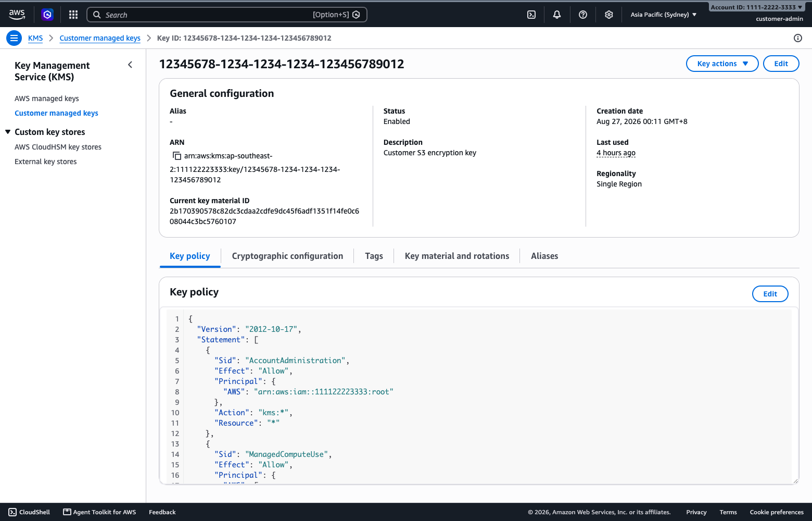Click Edit in the Key policy panel
This screenshot has width=812, height=521.
(770, 294)
